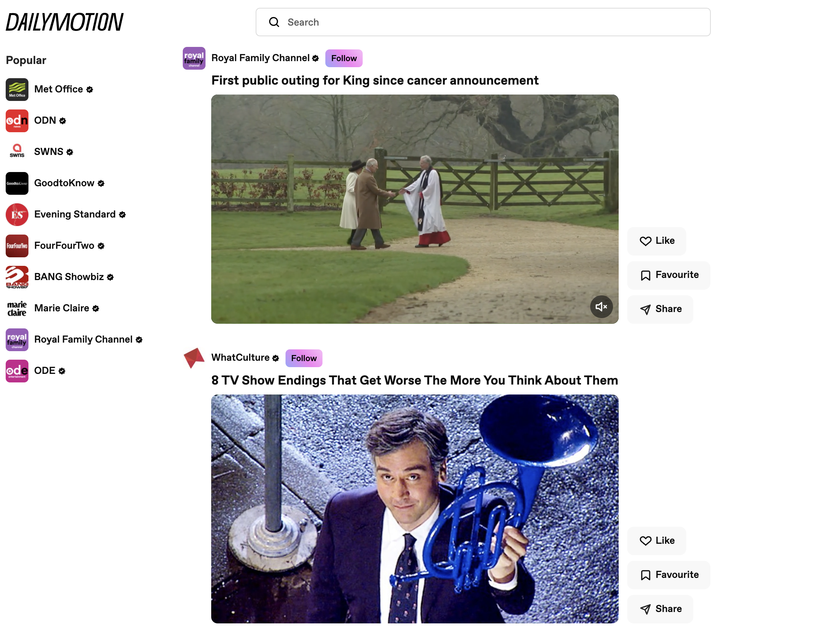
Task: Click the Evening Standard channel icon
Action: click(x=16, y=214)
